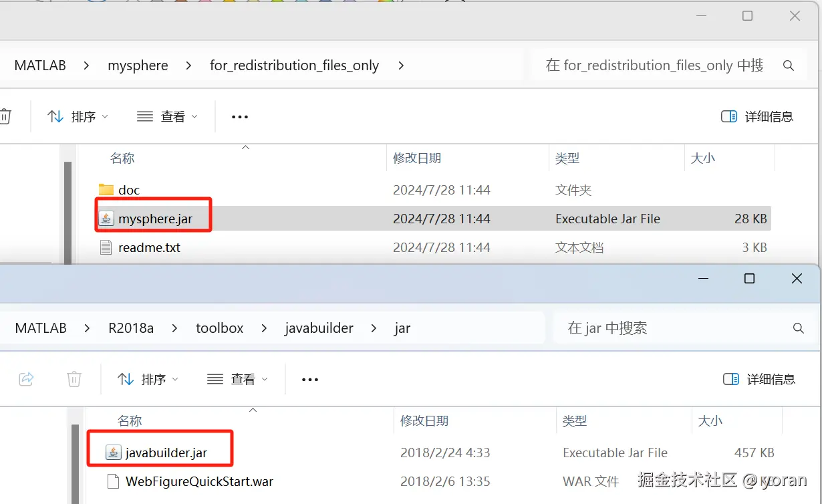Click date 2018/2/6 13:35 of WebFigureQuickStart.war

coord(445,481)
